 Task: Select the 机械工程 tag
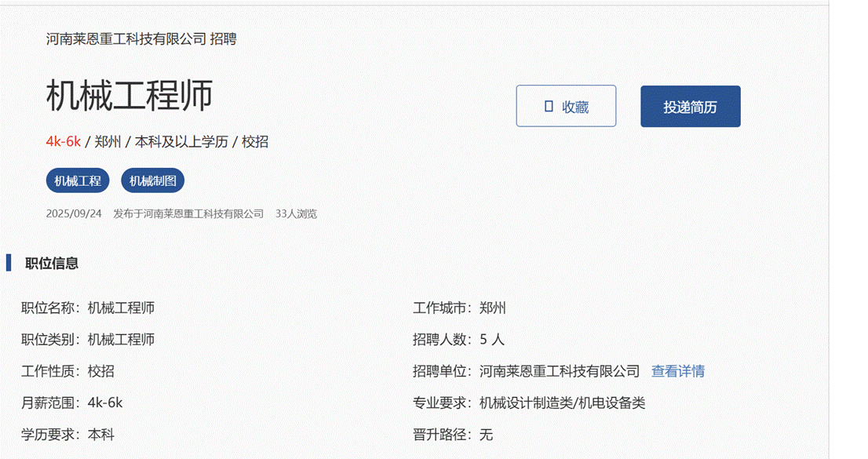click(78, 180)
